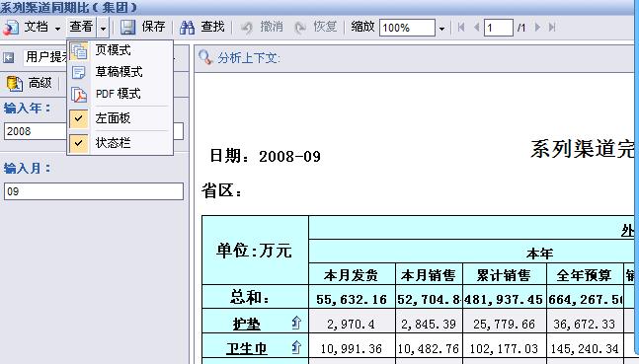Click the 单位:万元 header cell
Image resolution: width=639 pixels, height=364 pixels.
(x=254, y=251)
